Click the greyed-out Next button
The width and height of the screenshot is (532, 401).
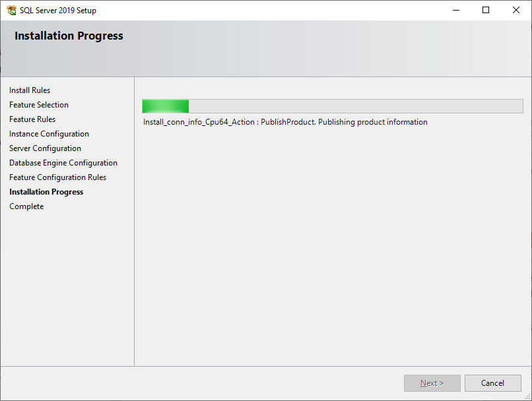[x=432, y=383]
